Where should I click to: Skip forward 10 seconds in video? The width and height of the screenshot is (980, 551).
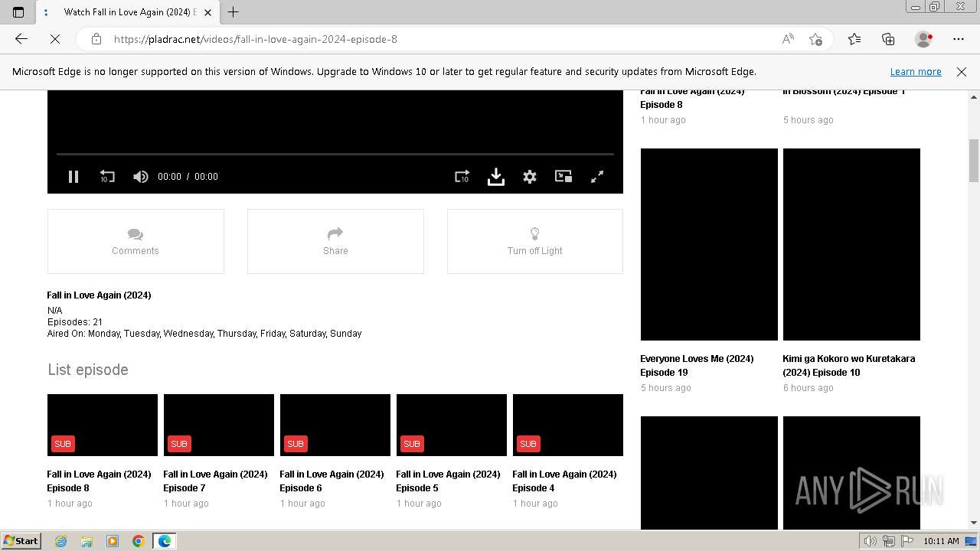[462, 177]
